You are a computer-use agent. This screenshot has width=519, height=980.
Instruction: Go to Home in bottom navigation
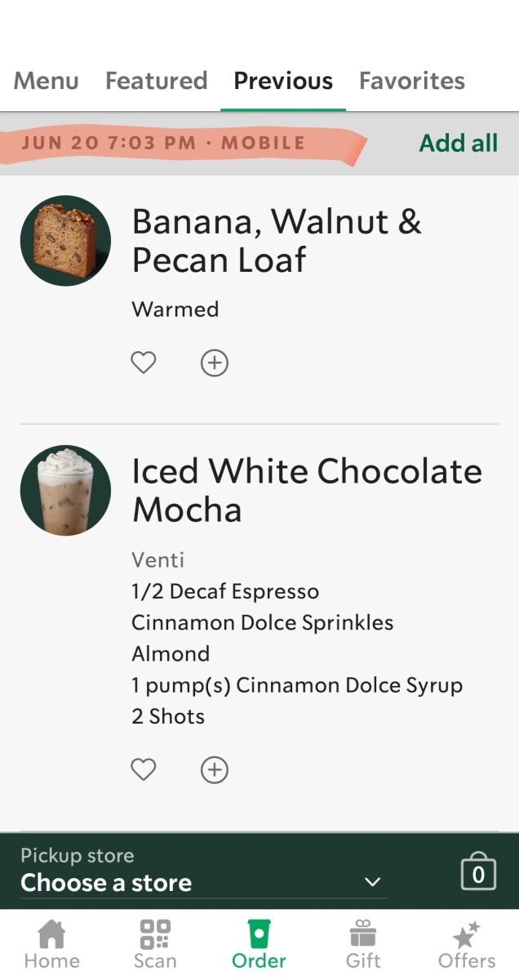(x=51, y=945)
